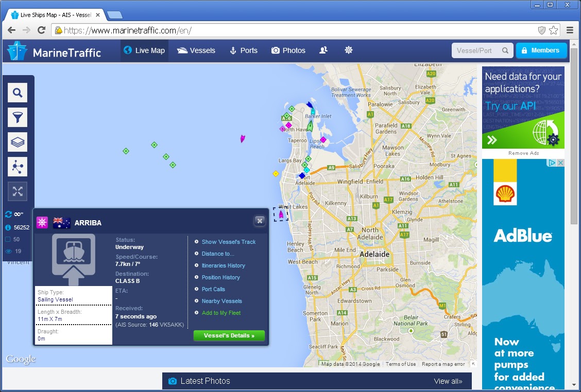Select the ARRIBA vessel marker on map

(x=281, y=215)
